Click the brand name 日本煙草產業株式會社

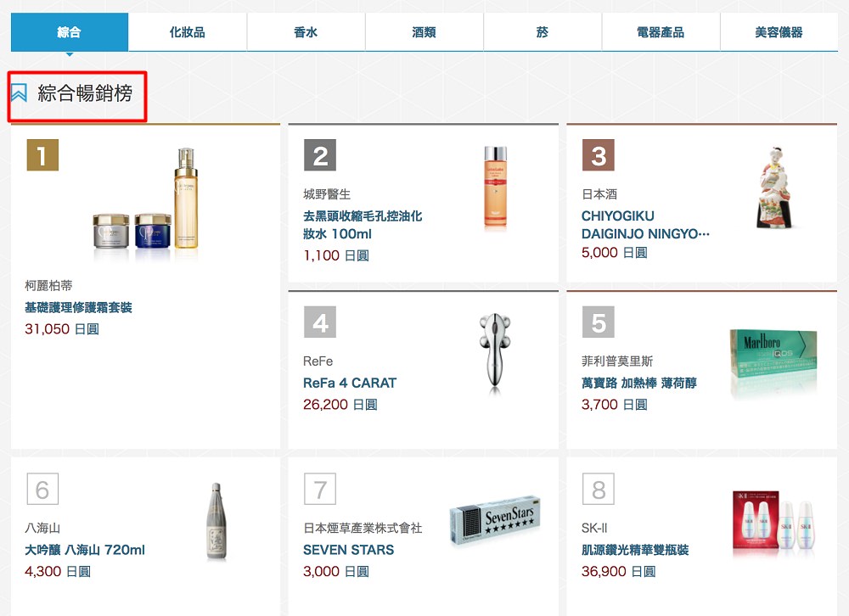(363, 528)
